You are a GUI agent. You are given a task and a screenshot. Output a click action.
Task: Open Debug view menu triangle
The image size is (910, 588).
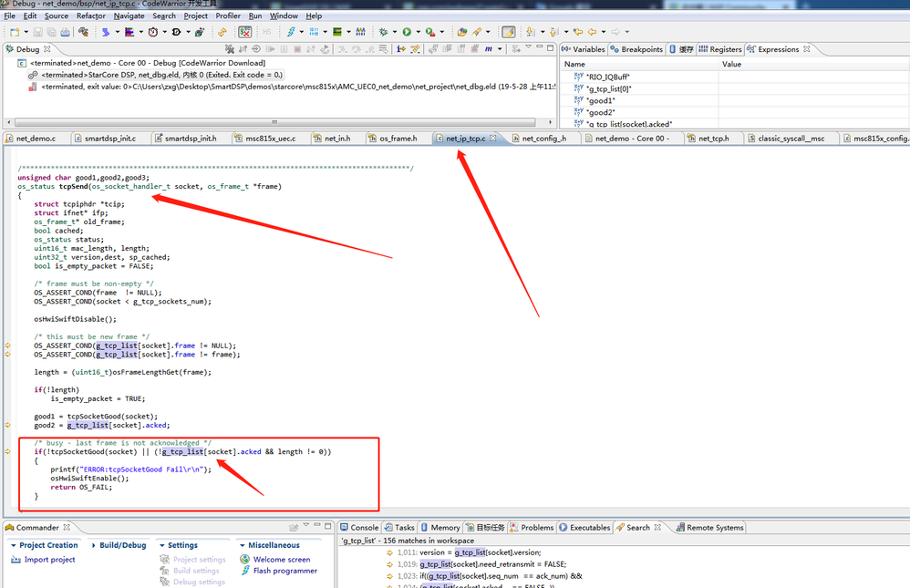(x=528, y=46)
